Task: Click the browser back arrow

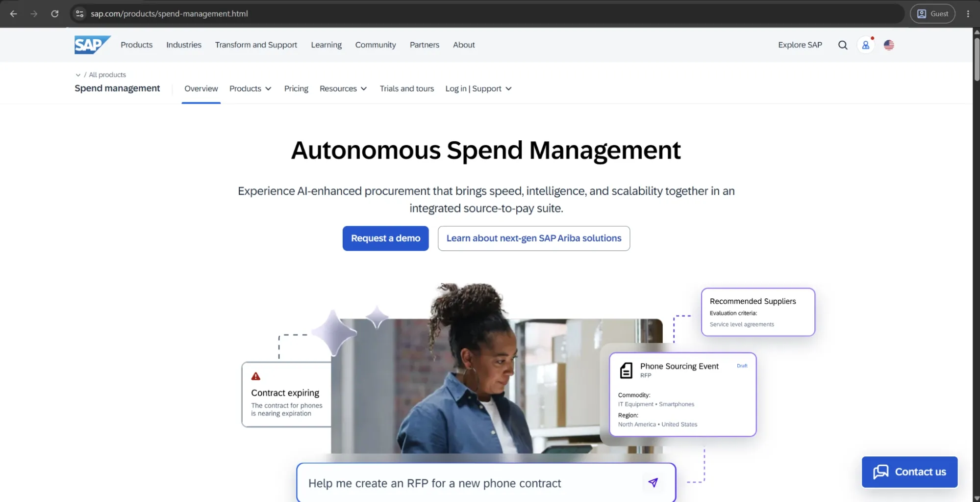Action: (14, 14)
